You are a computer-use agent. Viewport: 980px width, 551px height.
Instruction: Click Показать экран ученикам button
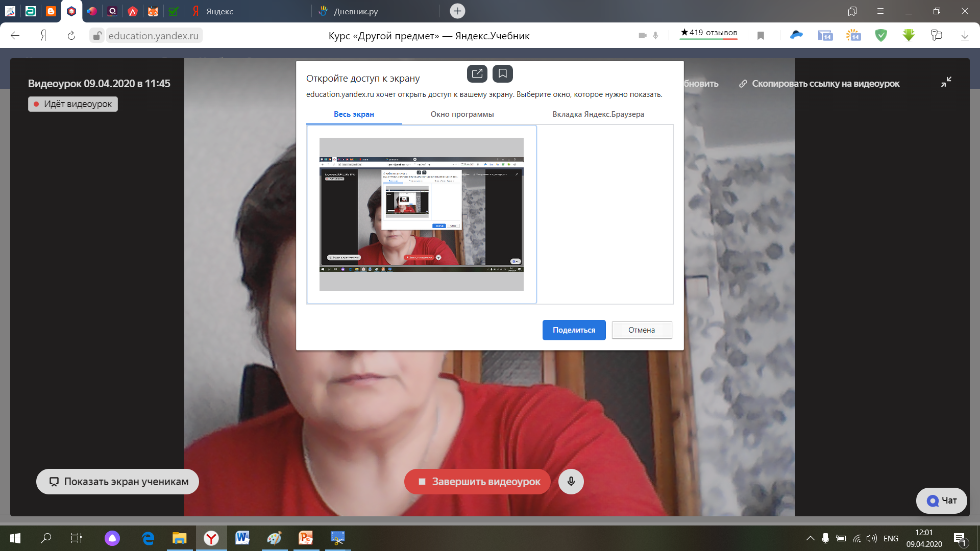(x=117, y=482)
